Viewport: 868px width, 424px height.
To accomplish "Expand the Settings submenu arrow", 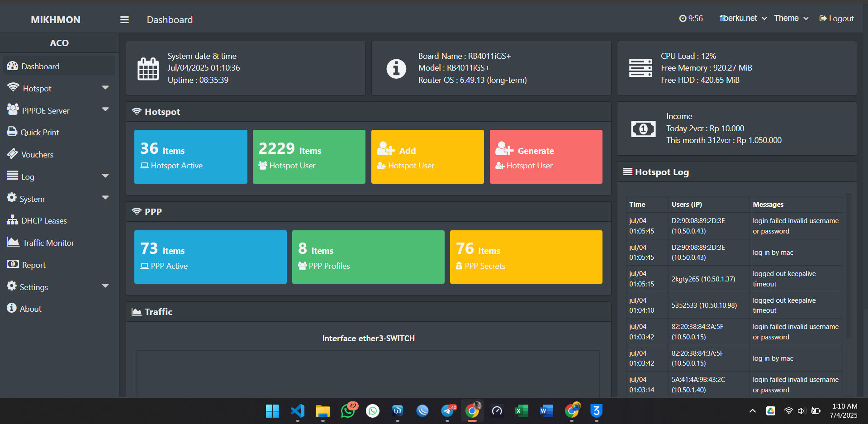I will coord(105,286).
